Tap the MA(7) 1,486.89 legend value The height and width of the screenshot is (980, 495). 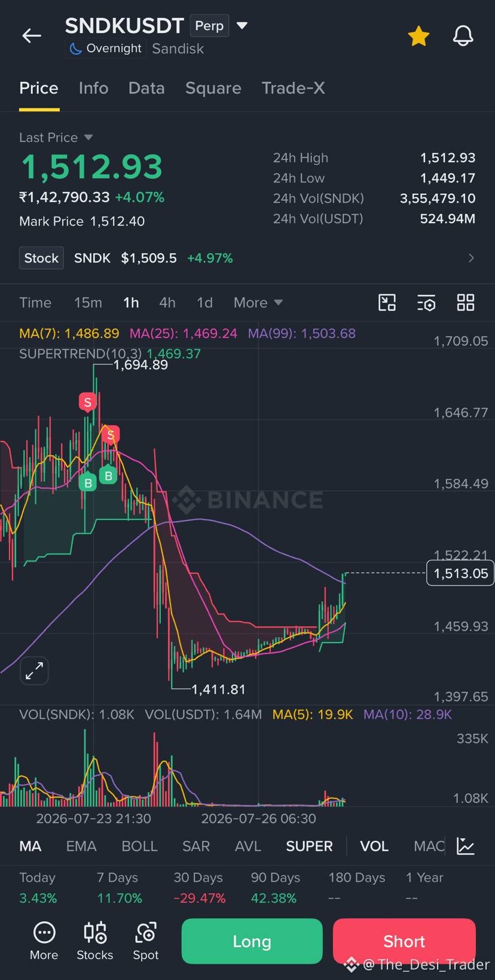point(69,333)
